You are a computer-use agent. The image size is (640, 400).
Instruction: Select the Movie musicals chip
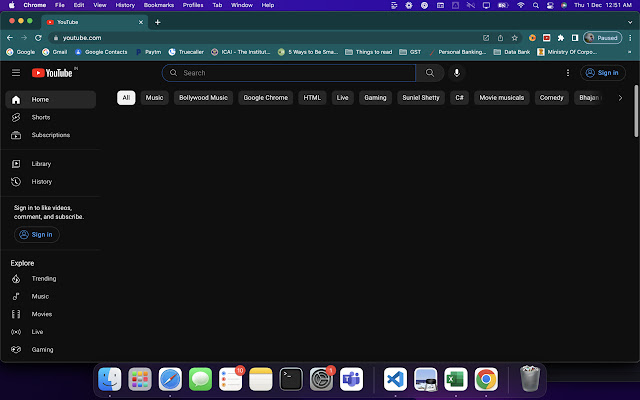tap(502, 98)
